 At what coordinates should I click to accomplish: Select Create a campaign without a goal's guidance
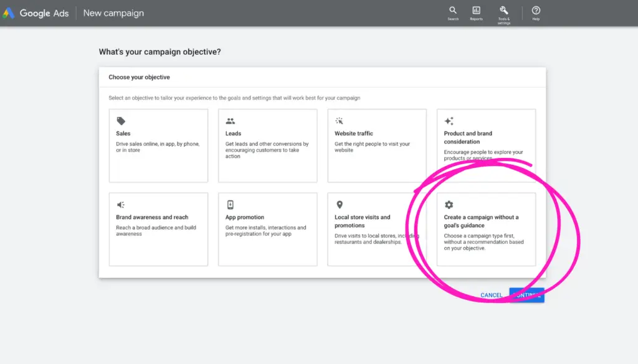click(x=486, y=230)
